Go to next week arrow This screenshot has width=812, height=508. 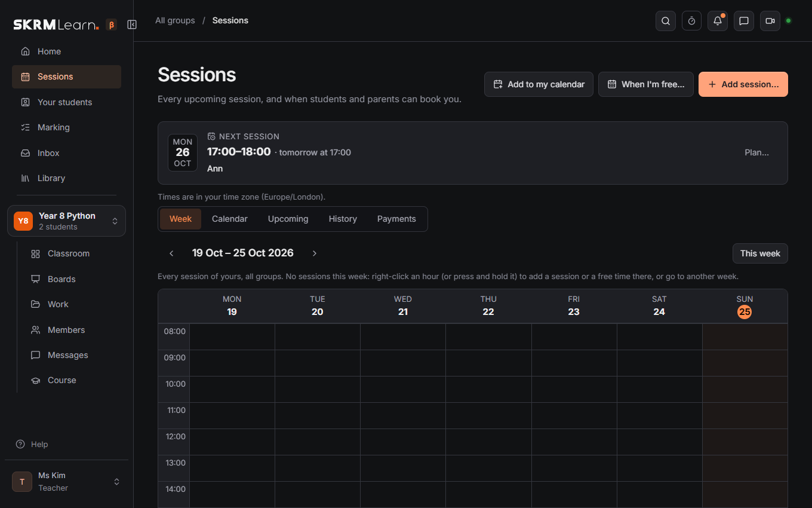pos(315,253)
